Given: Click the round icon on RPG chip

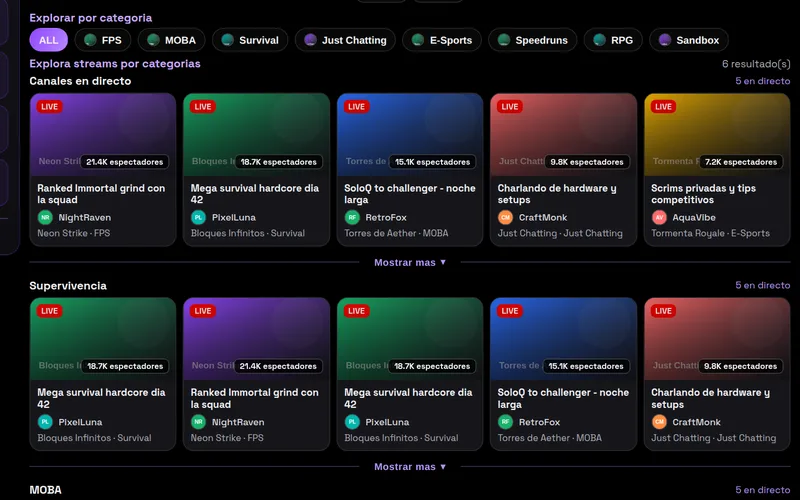Looking at the screenshot, I should click(x=600, y=40).
